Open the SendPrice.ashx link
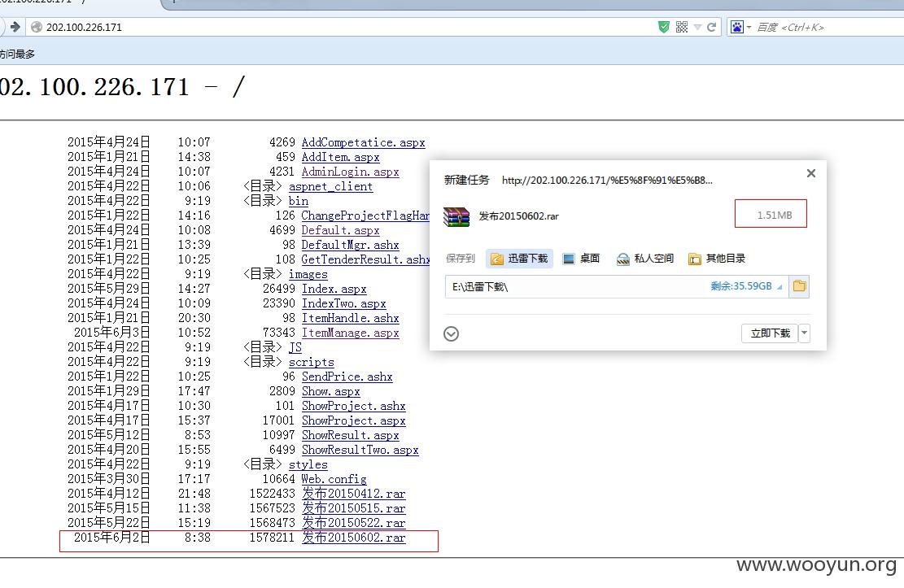 coord(347,377)
